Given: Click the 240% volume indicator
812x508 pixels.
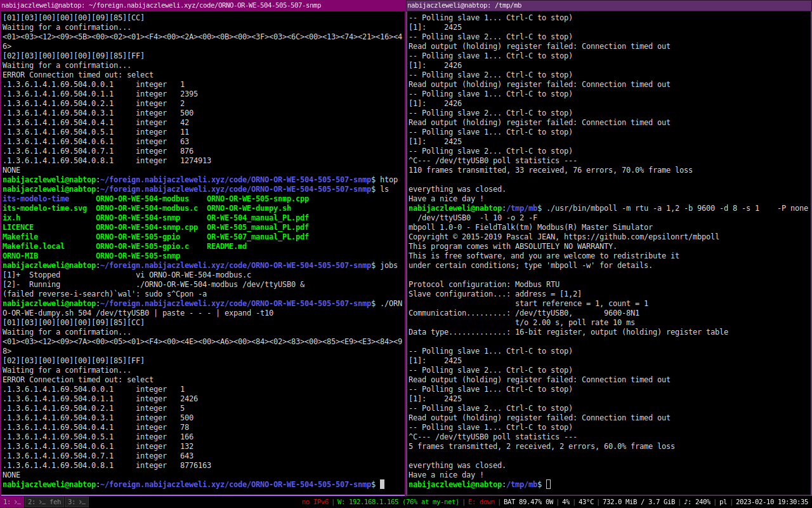Looking at the screenshot, I should 697,502.
